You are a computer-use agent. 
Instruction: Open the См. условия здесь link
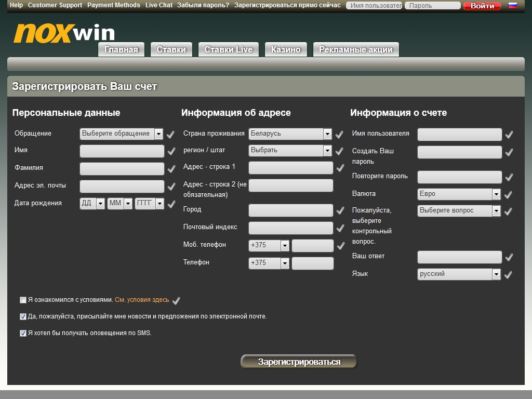click(142, 300)
